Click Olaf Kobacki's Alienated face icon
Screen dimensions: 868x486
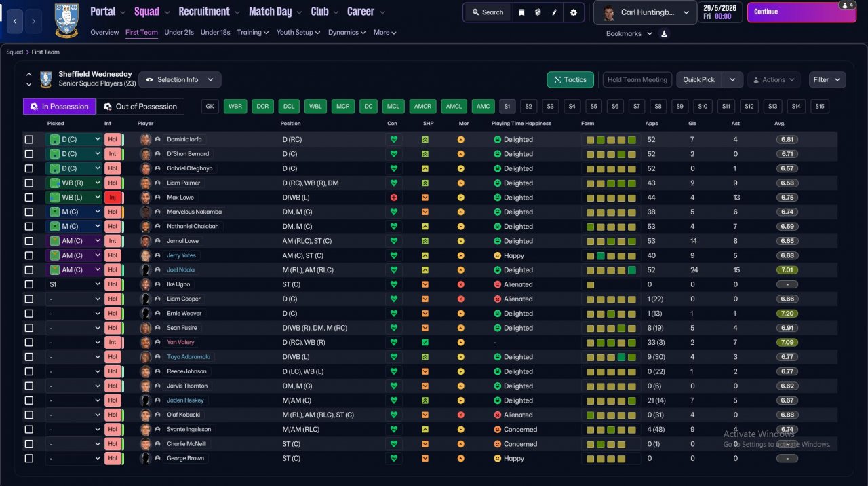497,415
